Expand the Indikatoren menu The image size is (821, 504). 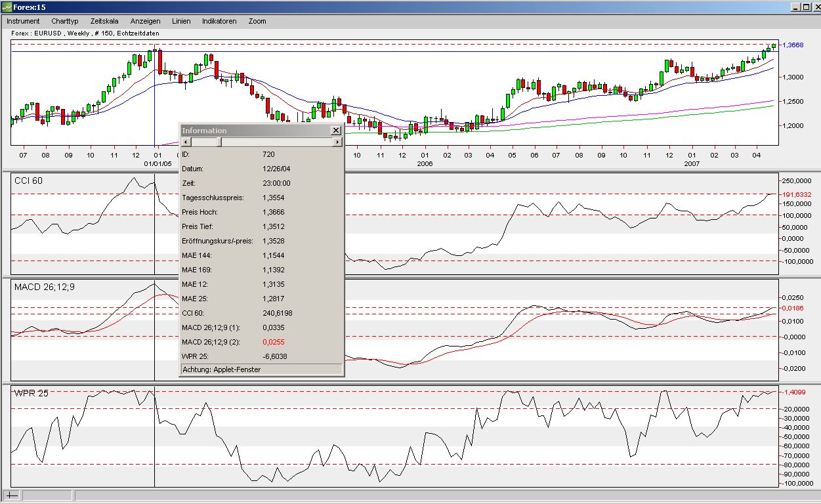click(x=219, y=21)
